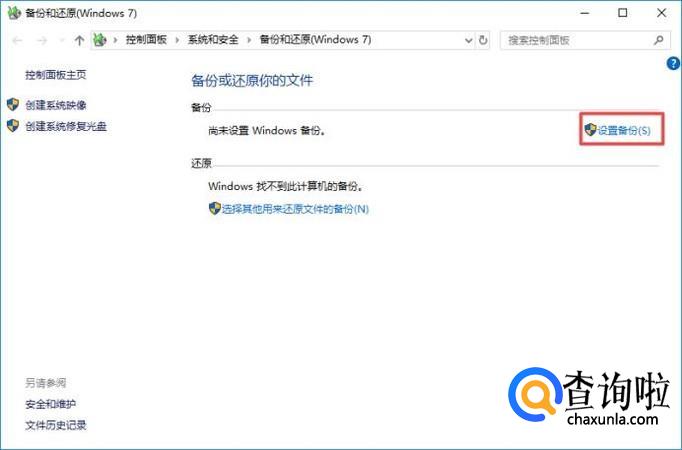Click the 备份 section label
The width and height of the screenshot is (682, 450).
tap(201, 108)
